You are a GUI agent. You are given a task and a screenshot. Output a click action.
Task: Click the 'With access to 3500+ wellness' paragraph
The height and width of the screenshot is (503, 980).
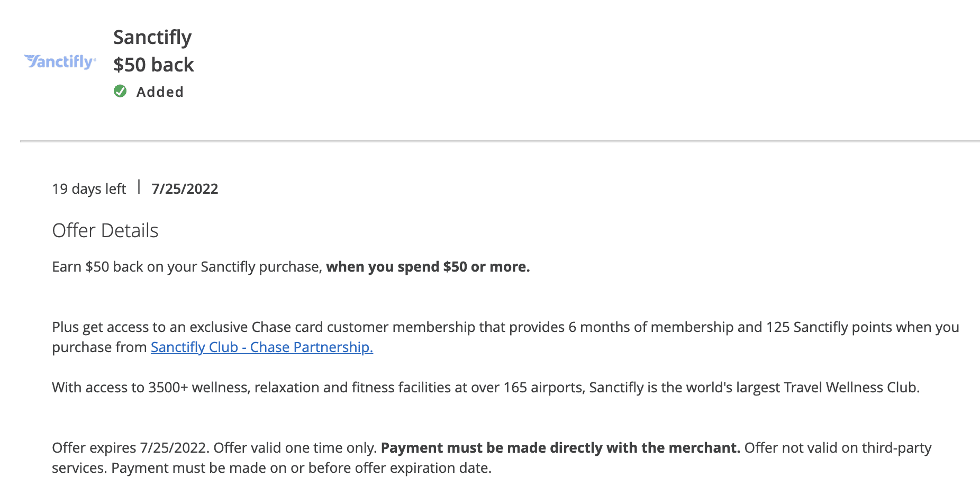486,388
